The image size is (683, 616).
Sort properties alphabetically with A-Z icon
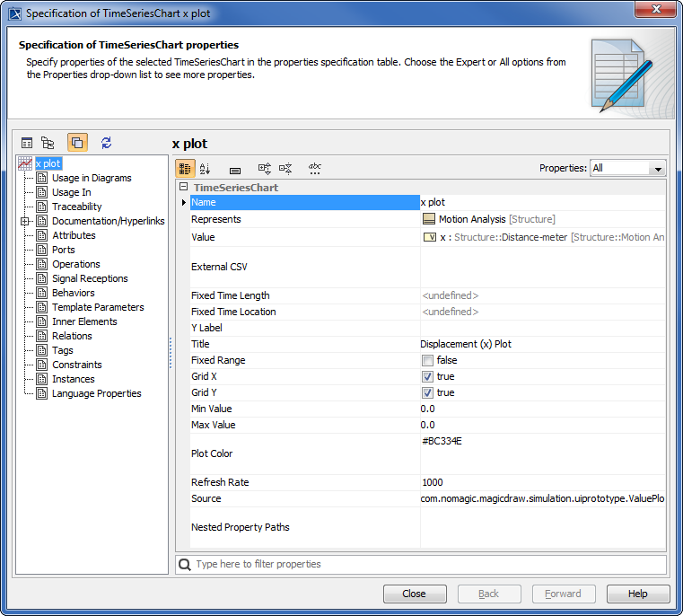point(205,168)
